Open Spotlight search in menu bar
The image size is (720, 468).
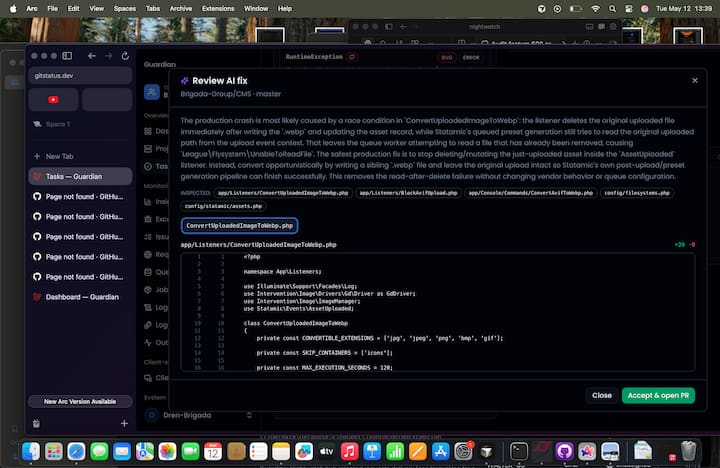[612, 8]
